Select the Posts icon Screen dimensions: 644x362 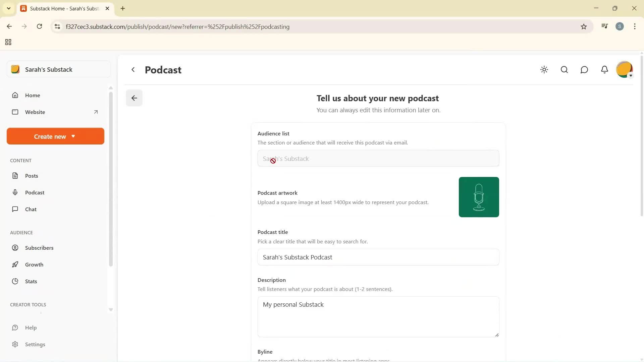coord(15,175)
